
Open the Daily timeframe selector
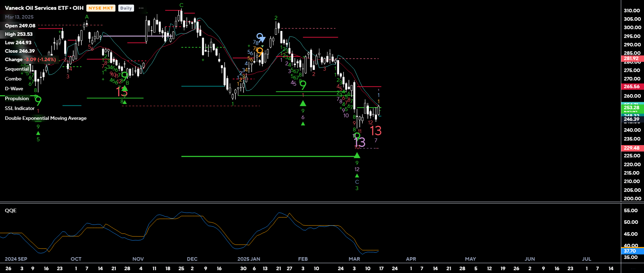tap(126, 8)
